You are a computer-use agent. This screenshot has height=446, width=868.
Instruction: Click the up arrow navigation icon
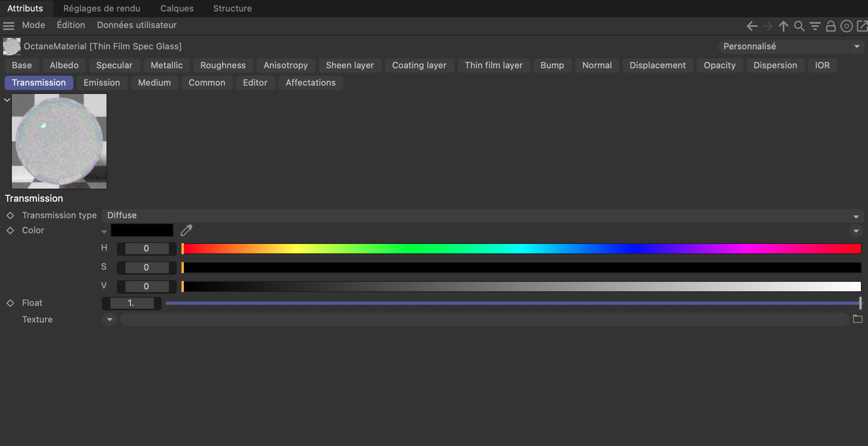tap(783, 26)
